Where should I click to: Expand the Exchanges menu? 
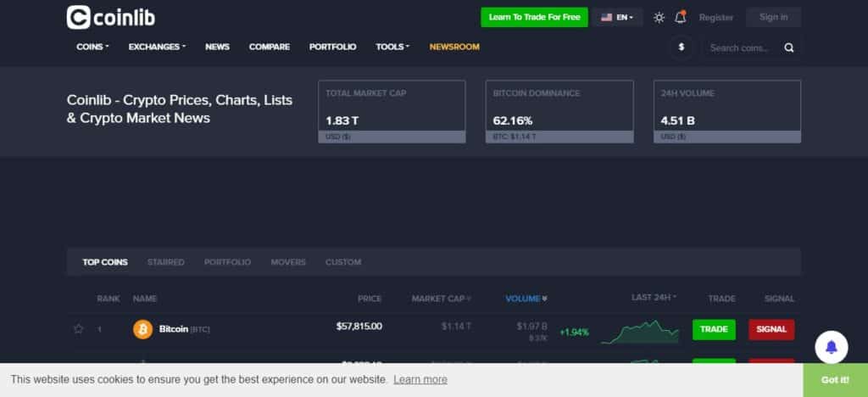157,47
